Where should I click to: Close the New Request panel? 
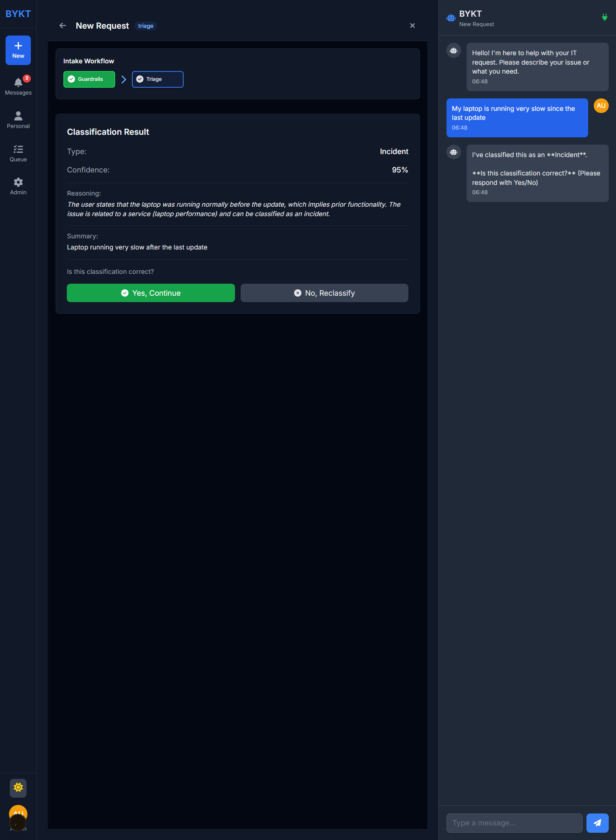pos(412,26)
